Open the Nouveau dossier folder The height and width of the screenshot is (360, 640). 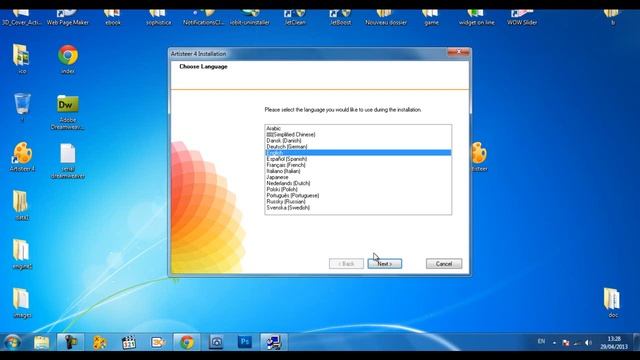click(x=386, y=18)
